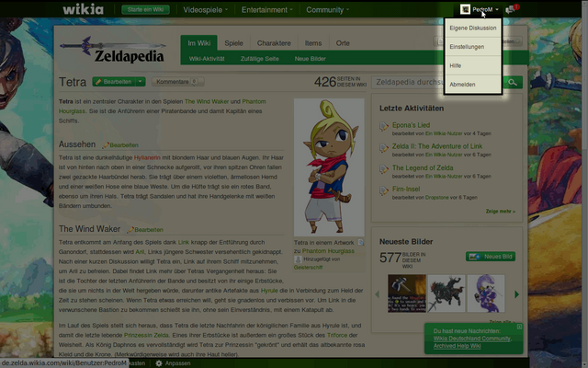This screenshot has height=368, width=588.
Task: Click the Zeldapedia sword logo
Action: pos(112,50)
